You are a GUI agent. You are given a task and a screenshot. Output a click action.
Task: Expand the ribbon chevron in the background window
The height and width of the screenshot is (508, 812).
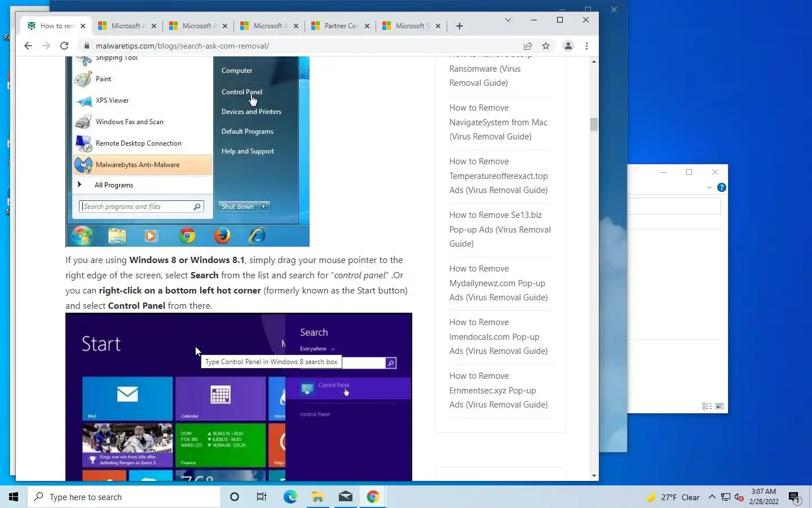[x=709, y=187]
